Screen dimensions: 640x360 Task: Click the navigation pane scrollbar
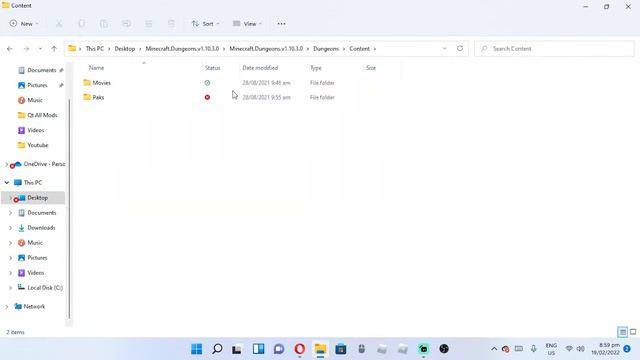point(69,208)
